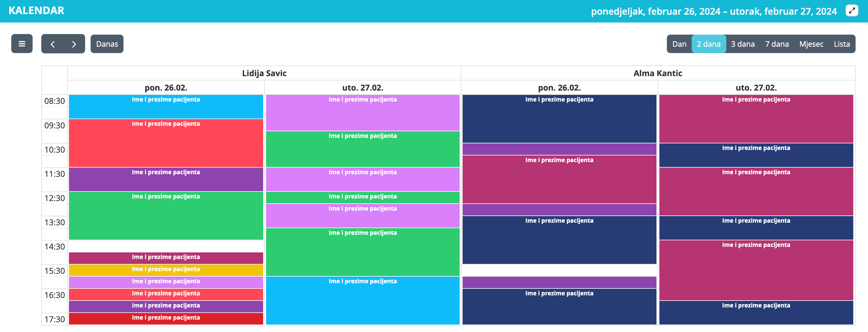Open Lidija Savic's cyan 08:30 Monday appointment

(166, 107)
